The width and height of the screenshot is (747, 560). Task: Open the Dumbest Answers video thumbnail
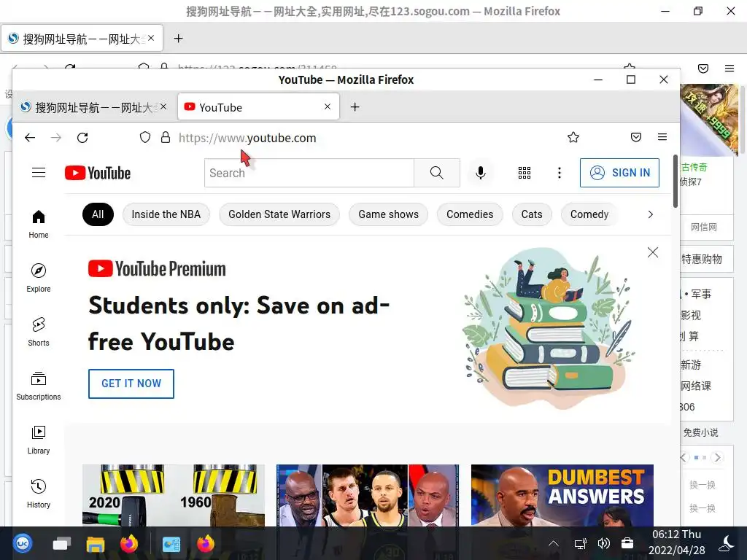562,495
